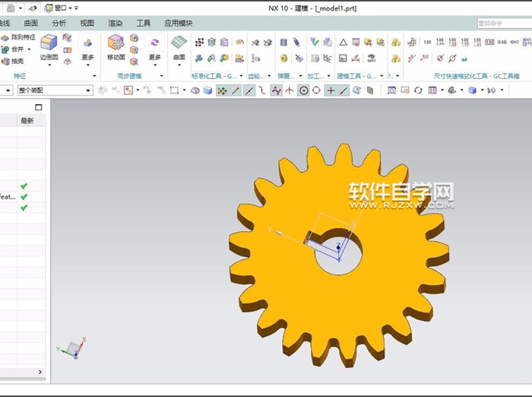Open the 曲面 ribbon tab
The image size is (532, 397).
[x=31, y=23]
